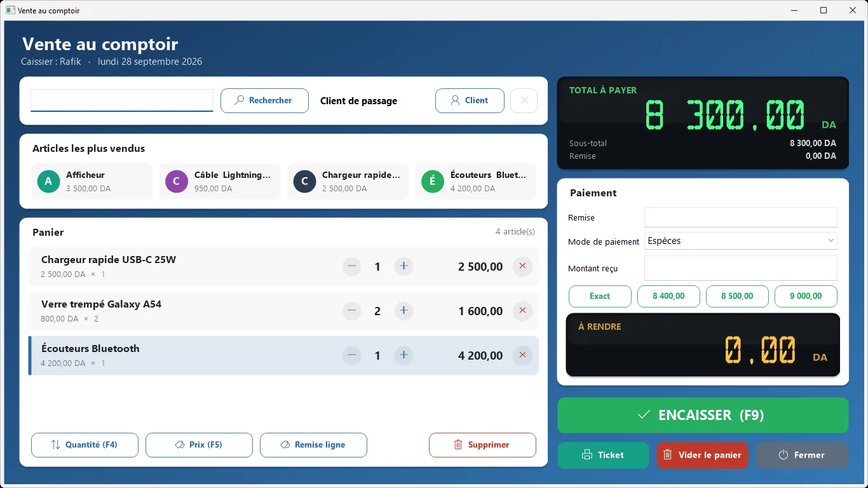This screenshot has height=488, width=868.
Task: Click ENCAISSER (F9) to checkout
Action: point(703,415)
